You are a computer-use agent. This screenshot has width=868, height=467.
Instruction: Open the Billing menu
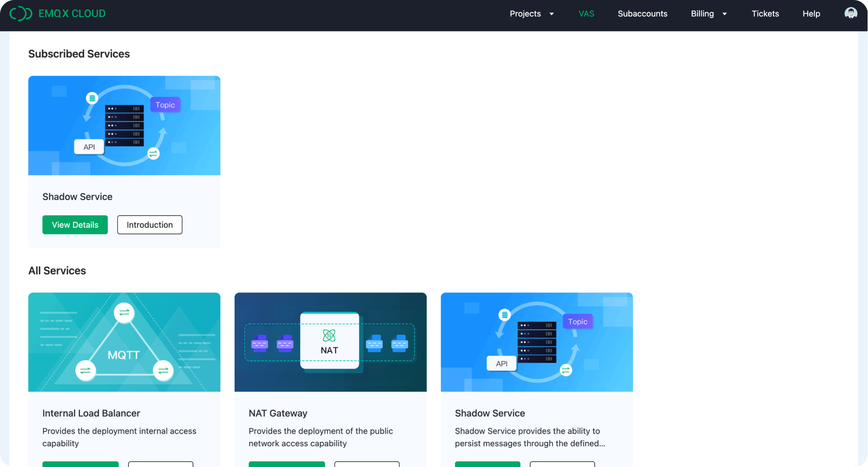(702, 14)
